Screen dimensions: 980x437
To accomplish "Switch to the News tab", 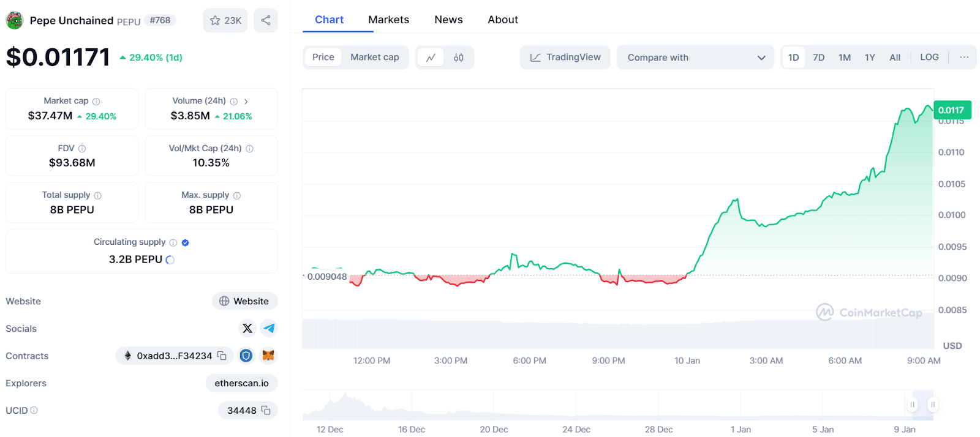I will point(449,20).
